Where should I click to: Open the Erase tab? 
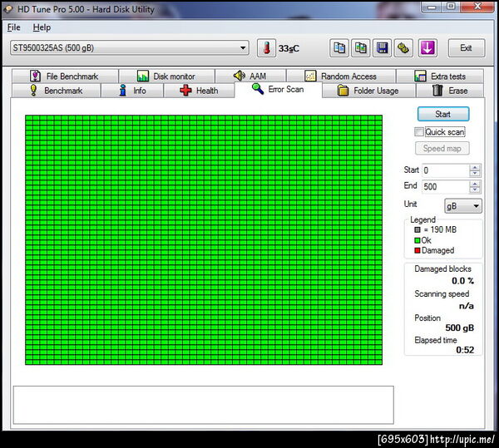pos(450,91)
